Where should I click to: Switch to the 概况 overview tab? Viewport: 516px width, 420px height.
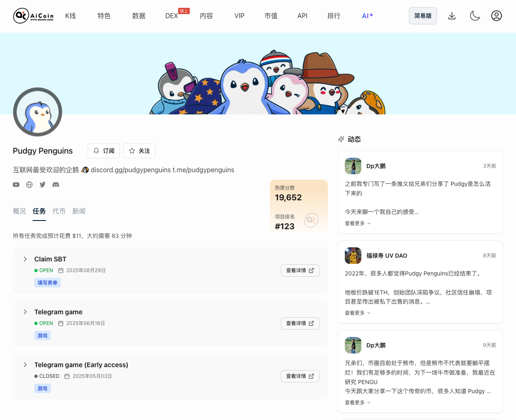pos(19,211)
